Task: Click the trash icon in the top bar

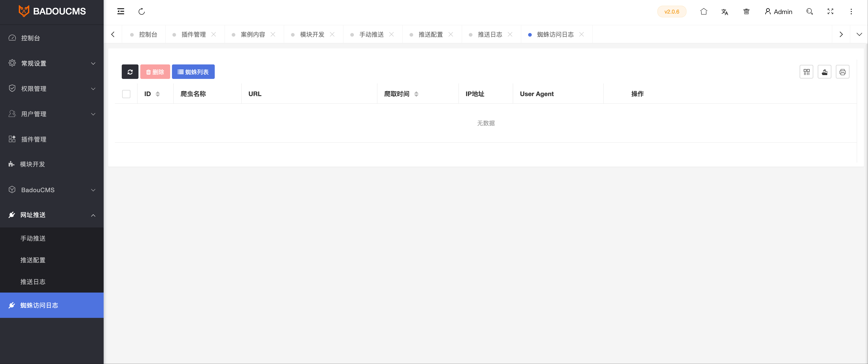Action: pos(746,11)
